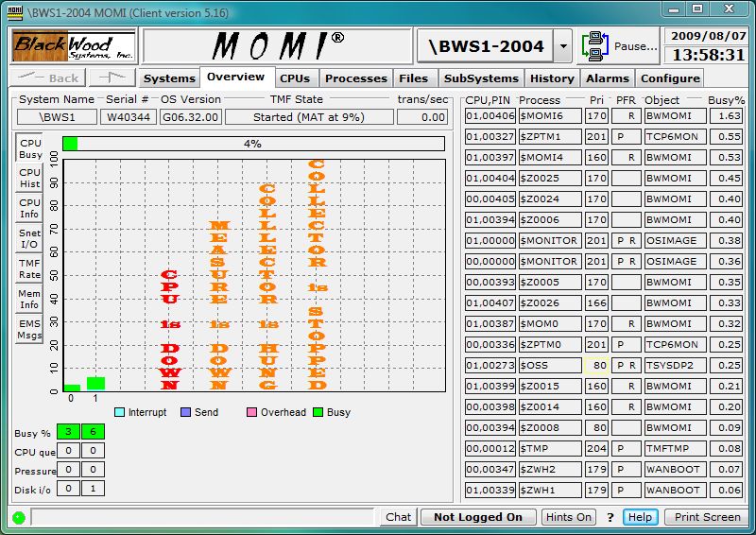The width and height of the screenshot is (756, 535).
Task: Click the Chat button
Action: [x=398, y=517]
